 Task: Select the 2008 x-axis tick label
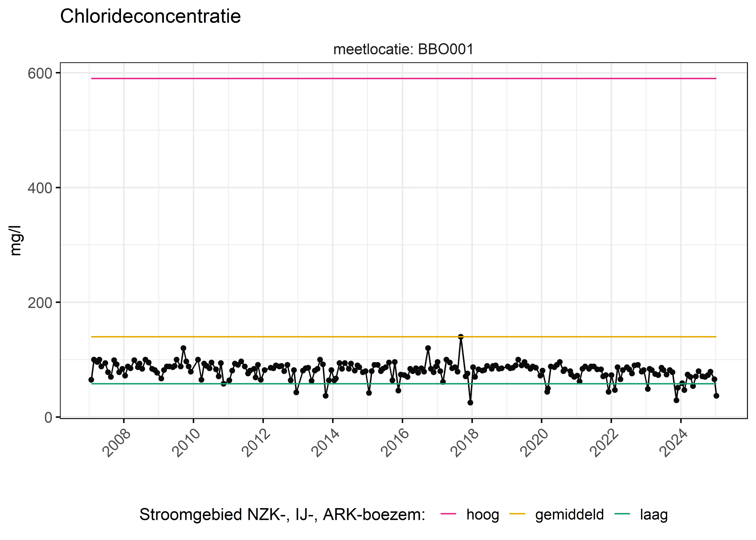click(117, 443)
